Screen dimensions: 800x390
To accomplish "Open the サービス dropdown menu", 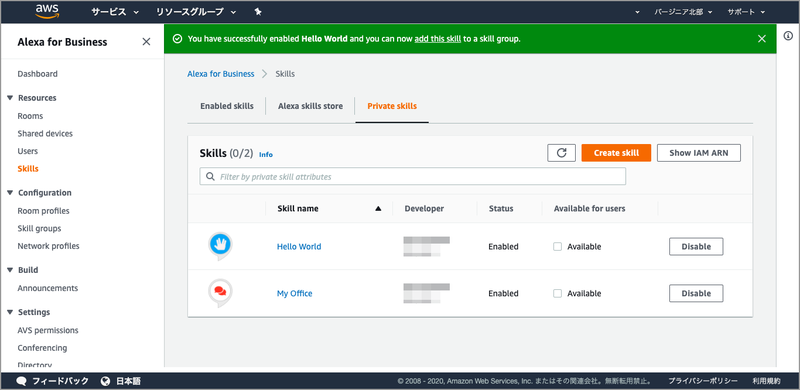I will [x=115, y=12].
